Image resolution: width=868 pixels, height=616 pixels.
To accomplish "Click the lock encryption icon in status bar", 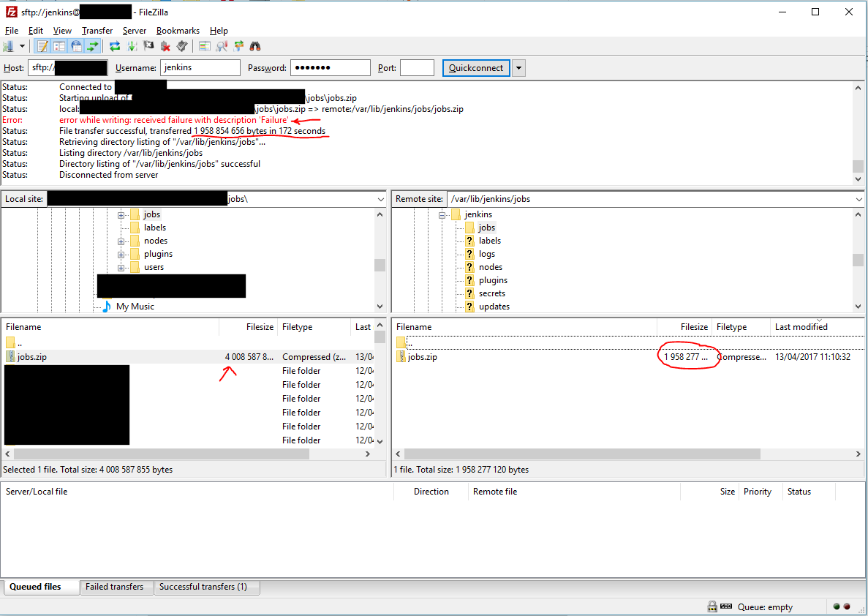I will click(x=712, y=606).
